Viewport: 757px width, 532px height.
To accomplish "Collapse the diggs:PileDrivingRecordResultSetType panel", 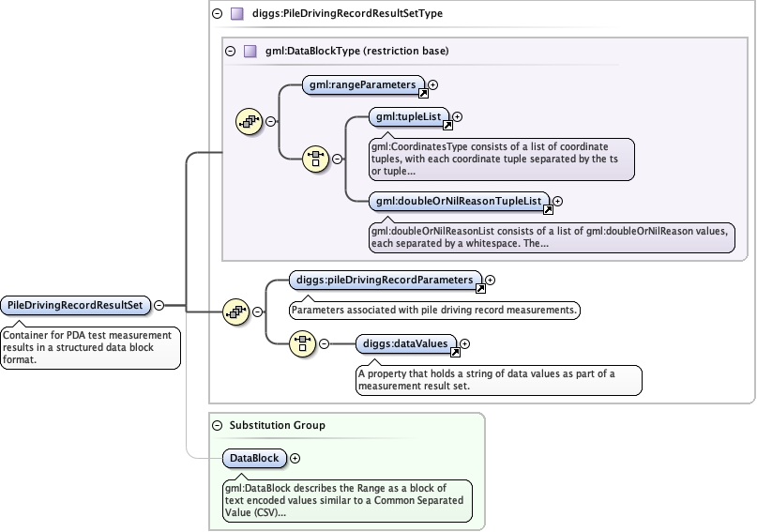I will pyautogui.click(x=218, y=14).
